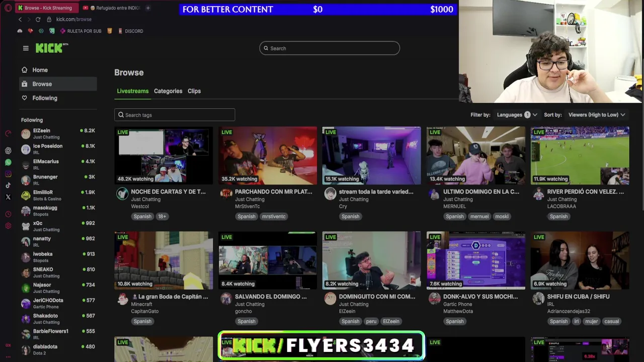Select the Browse - Kick Streaming browser tab
The height and width of the screenshot is (362, 644).
tap(47, 8)
